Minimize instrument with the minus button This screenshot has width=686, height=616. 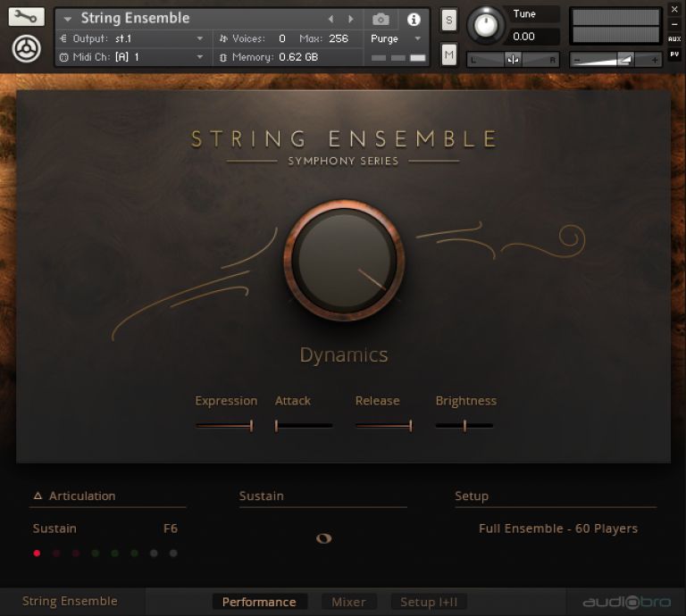[674, 24]
